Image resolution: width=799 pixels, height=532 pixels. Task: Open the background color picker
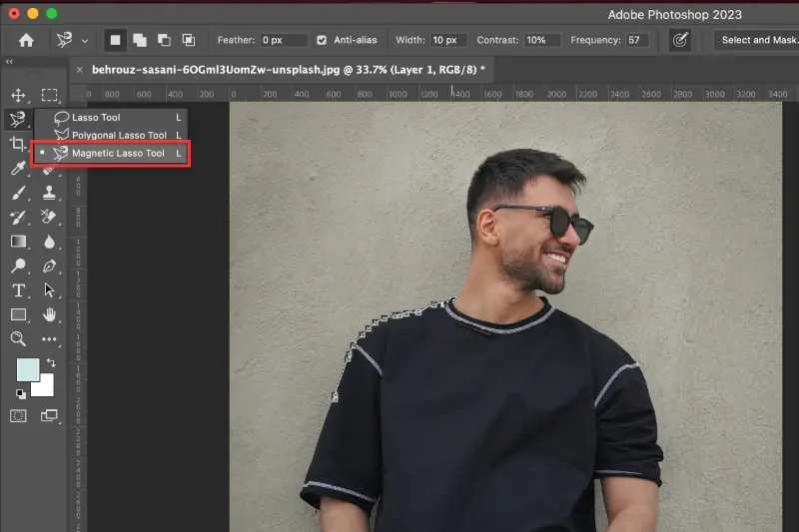coord(46,388)
